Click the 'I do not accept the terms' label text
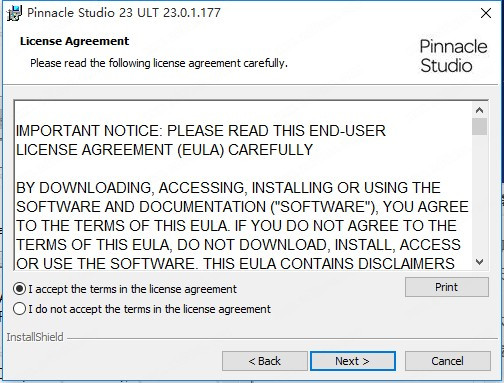Viewport: 504px width, 383px height. [x=150, y=309]
